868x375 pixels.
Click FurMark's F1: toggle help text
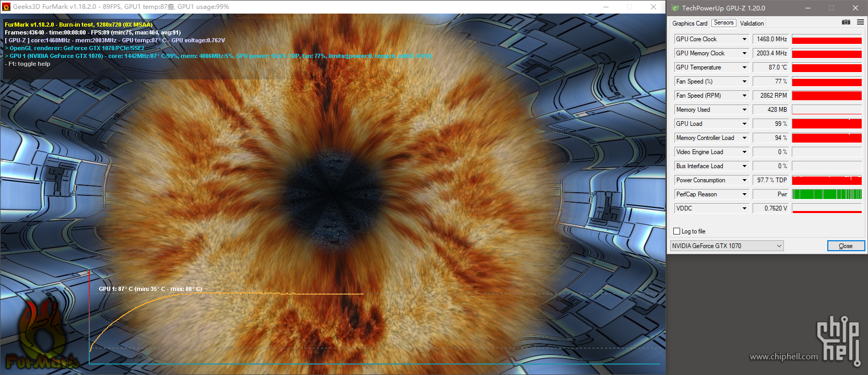tap(28, 64)
